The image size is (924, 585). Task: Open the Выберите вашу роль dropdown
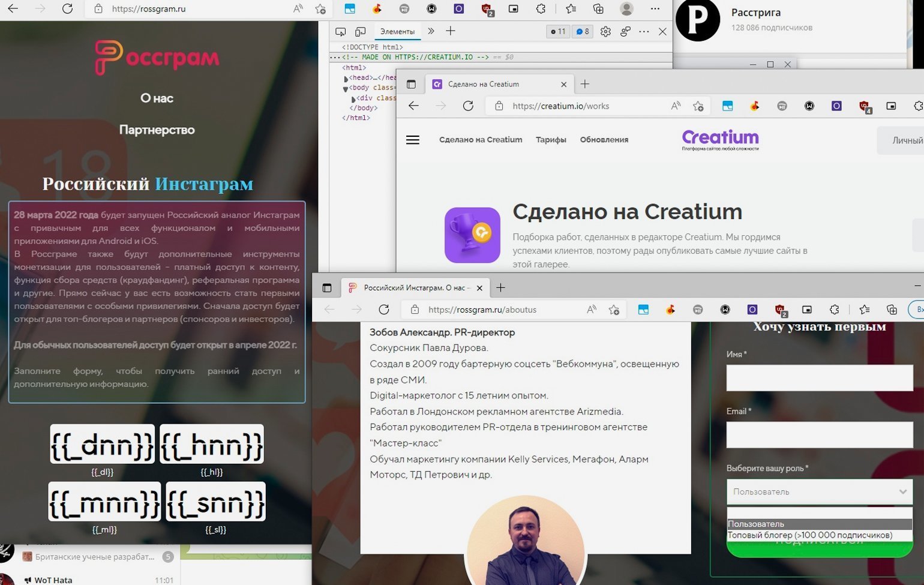click(820, 491)
